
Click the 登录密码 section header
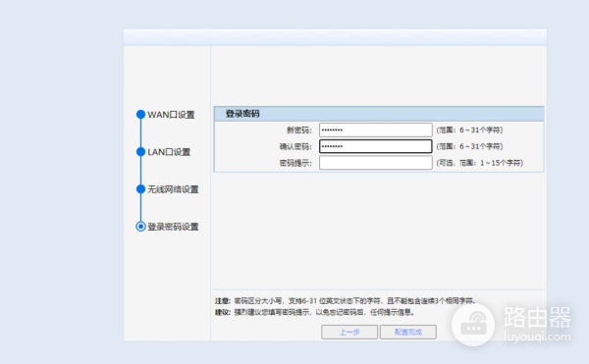coord(379,114)
